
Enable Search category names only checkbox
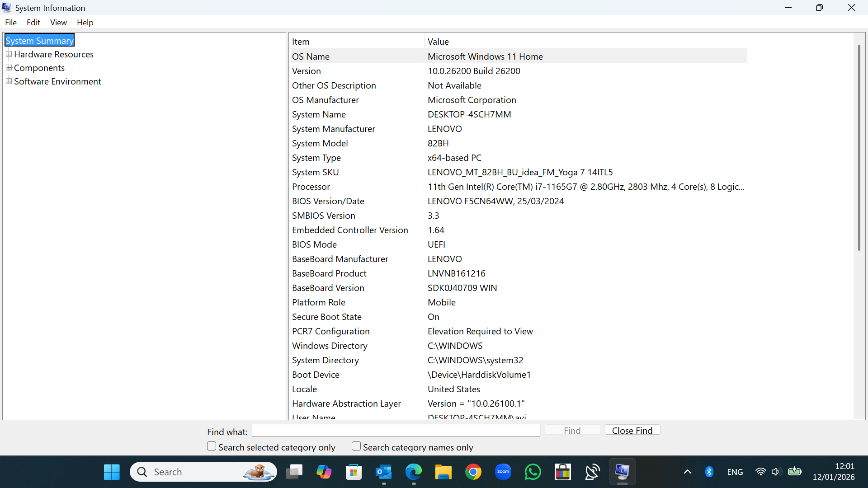coord(356,446)
